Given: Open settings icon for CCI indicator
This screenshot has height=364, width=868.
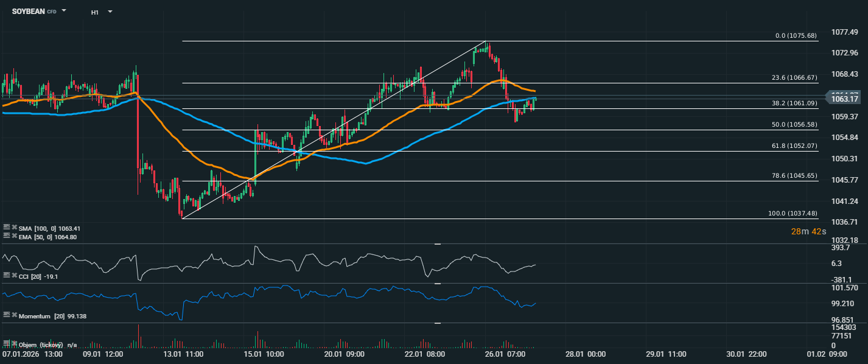Looking at the screenshot, I should pyautogui.click(x=6, y=276).
